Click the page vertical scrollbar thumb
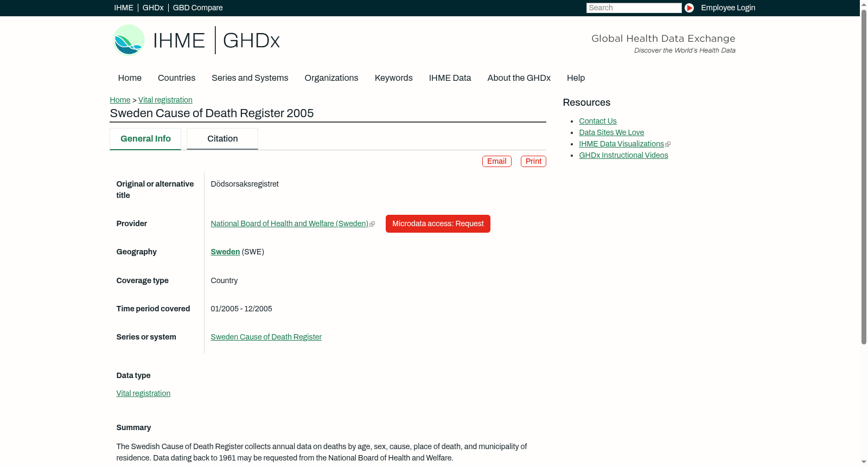The image size is (868, 467). pos(864,176)
